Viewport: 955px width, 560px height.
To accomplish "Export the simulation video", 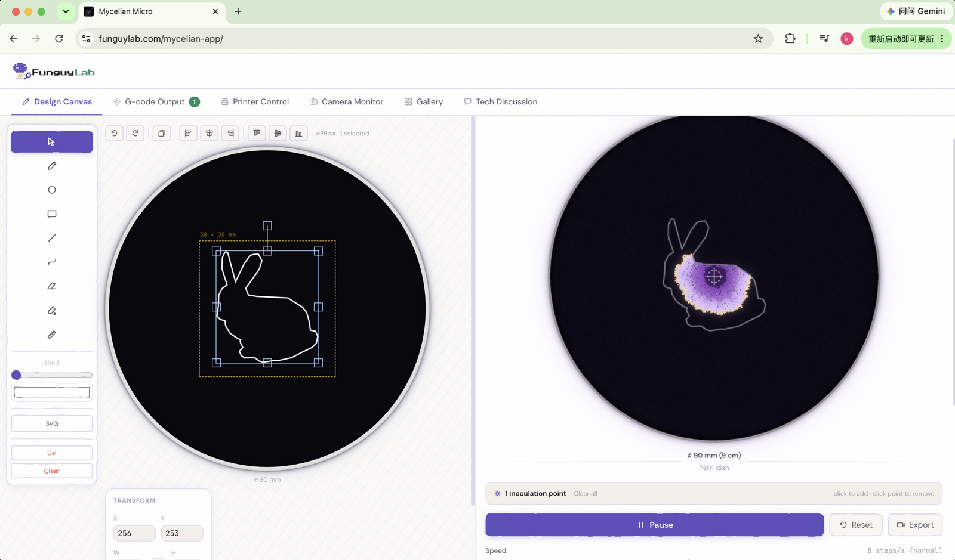I will click(915, 525).
